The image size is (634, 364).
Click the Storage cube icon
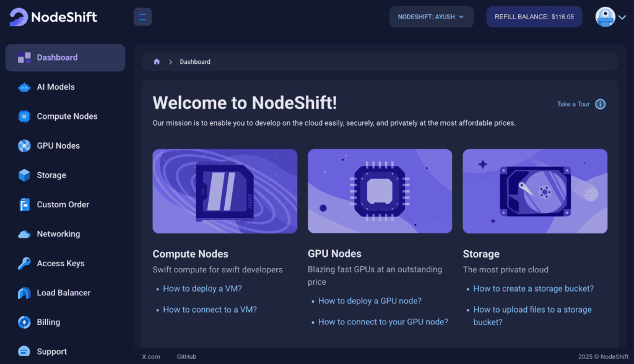point(24,175)
